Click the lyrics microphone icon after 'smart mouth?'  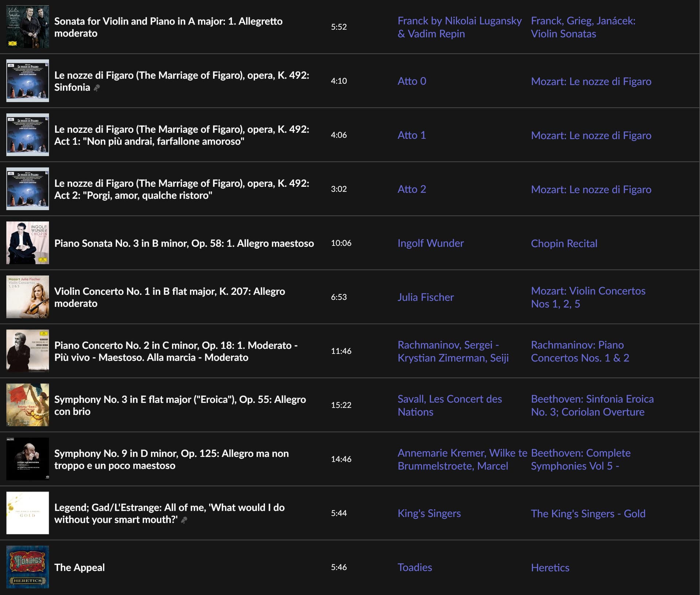(184, 520)
